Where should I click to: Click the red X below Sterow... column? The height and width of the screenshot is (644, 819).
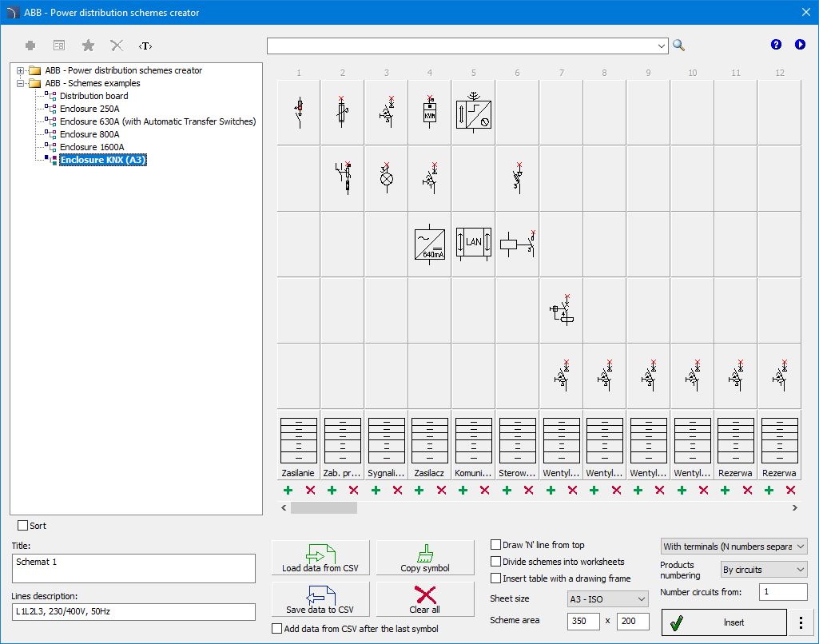click(x=529, y=490)
